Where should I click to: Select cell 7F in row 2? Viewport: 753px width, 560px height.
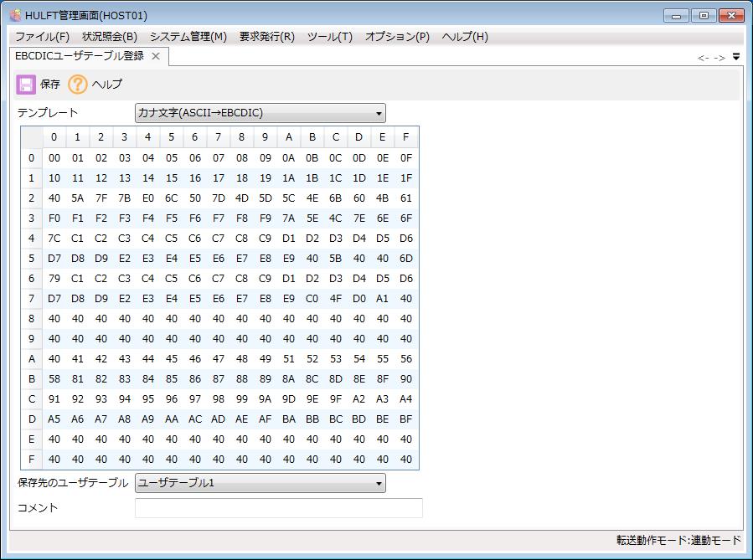tap(101, 198)
